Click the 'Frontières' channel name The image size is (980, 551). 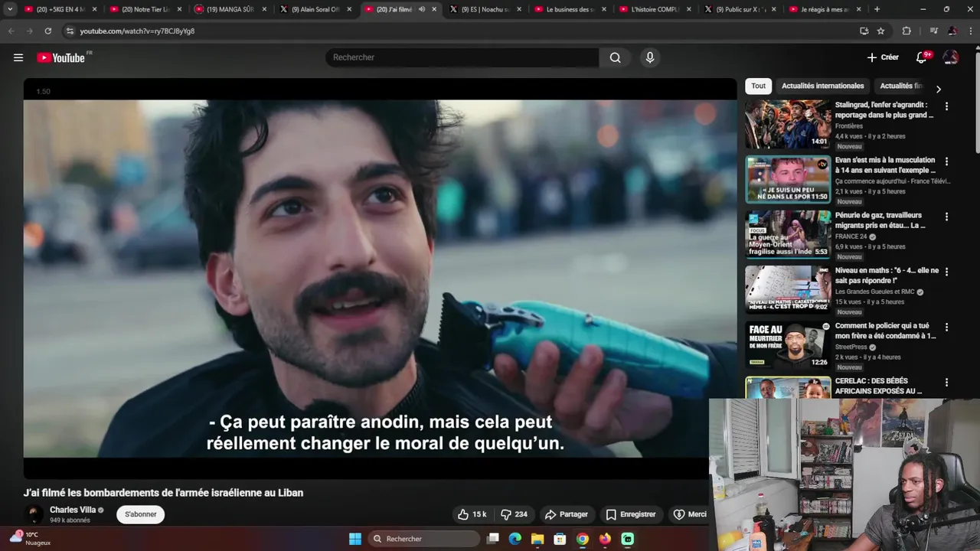pyautogui.click(x=849, y=126)
